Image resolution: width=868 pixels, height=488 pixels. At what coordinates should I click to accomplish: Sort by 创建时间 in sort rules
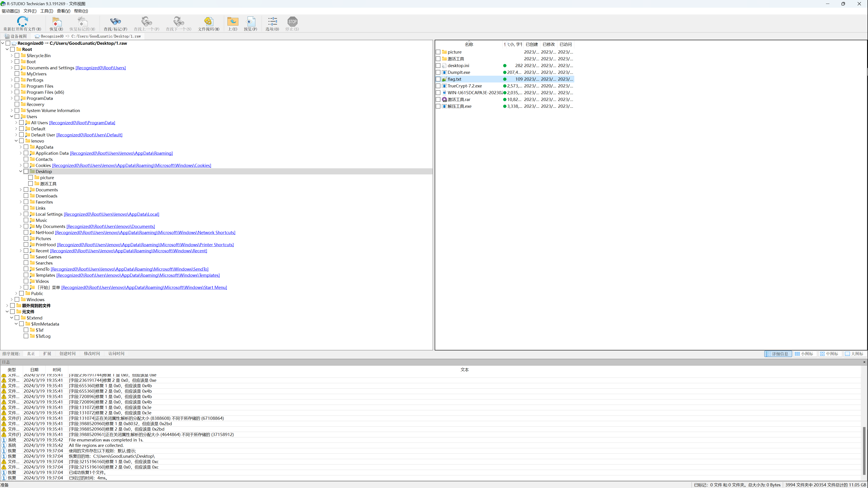[67, 354]
